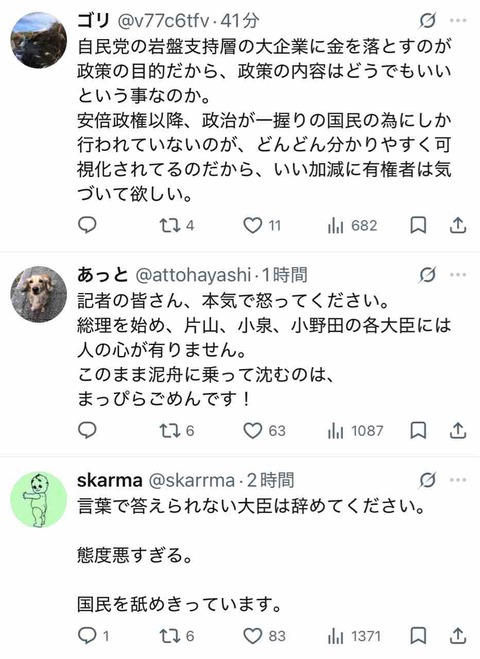Open あっと's dog profile picture
This screenshot has height=659, width=480.
pos(38,294)
